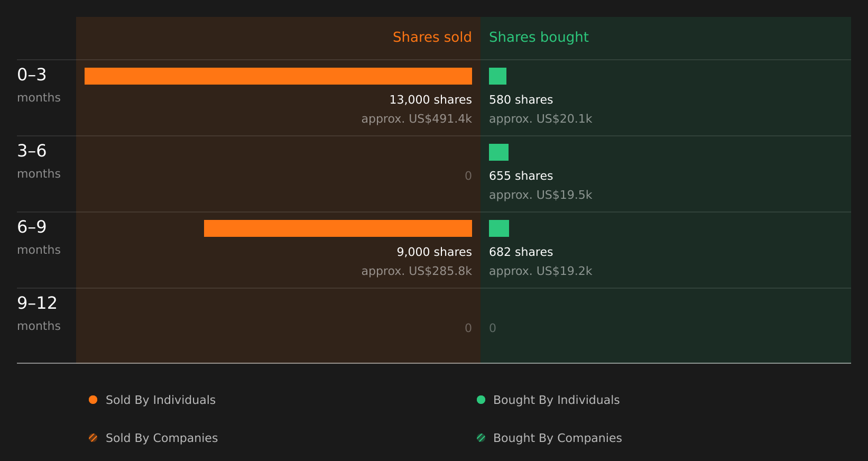Click the 13,000 shares value

pyautogui.click(x=430, y=100)
